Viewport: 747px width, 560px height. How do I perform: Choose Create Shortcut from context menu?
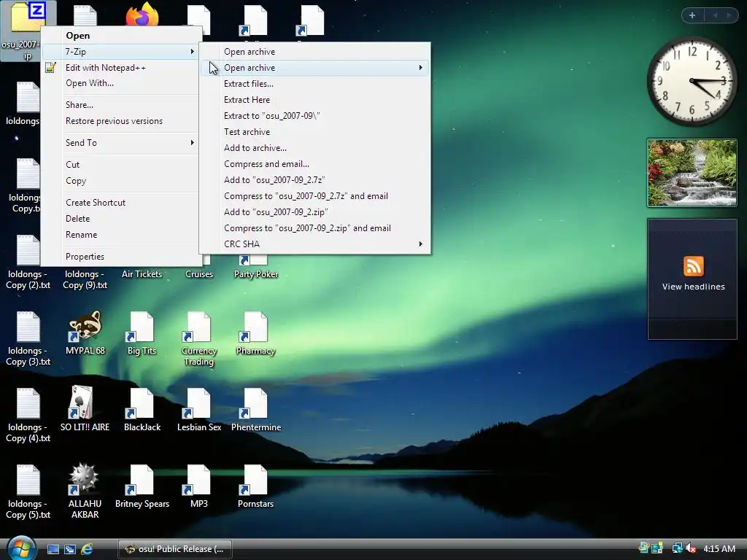119,203
